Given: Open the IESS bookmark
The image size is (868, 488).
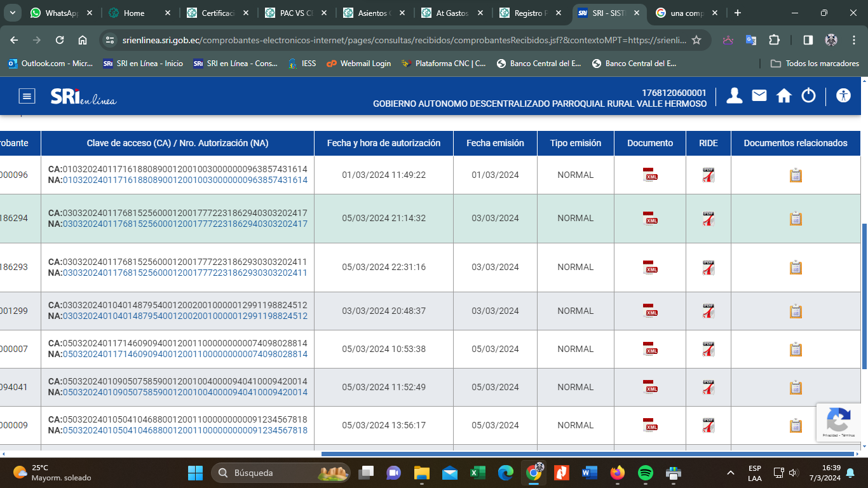Looking at the screenshot, I should pos(302,64).
